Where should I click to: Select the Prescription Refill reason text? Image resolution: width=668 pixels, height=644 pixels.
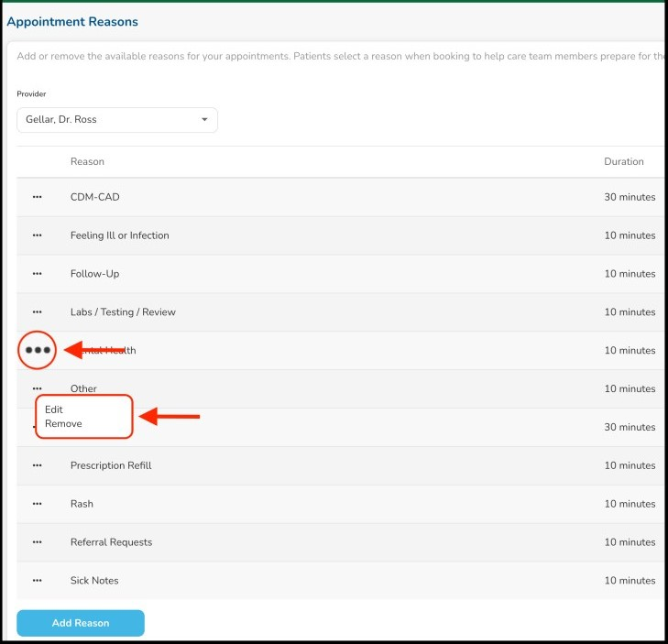111,465
